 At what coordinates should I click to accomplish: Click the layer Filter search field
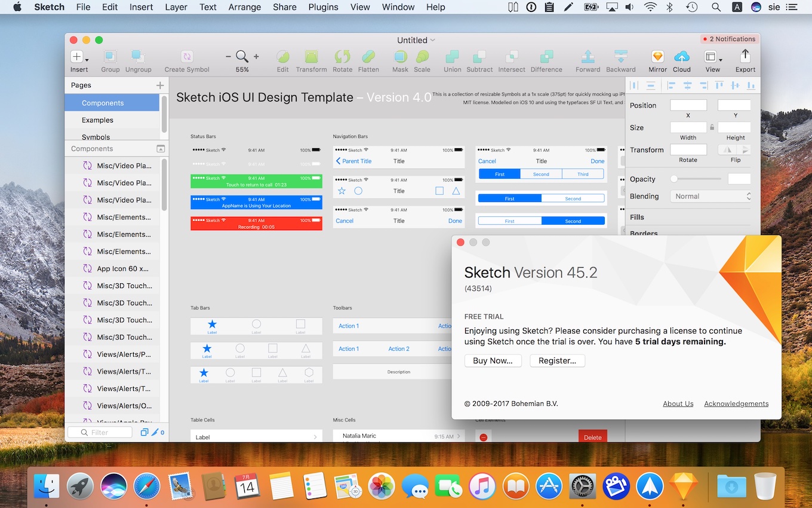tap(100, 432)
